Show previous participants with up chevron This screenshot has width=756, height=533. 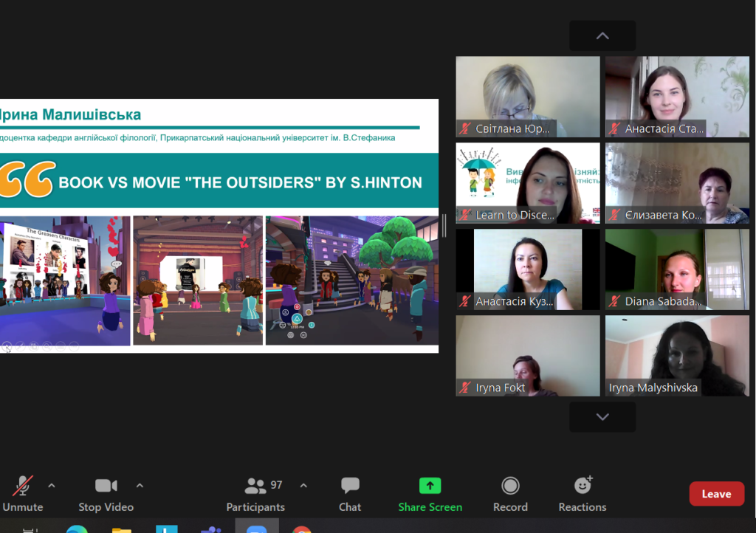[602, 35]
